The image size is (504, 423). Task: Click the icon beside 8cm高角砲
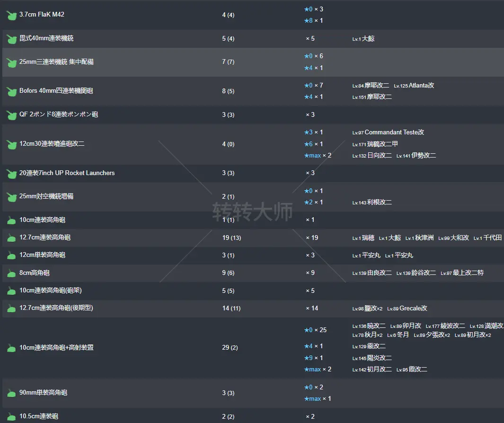coord(11,273)
